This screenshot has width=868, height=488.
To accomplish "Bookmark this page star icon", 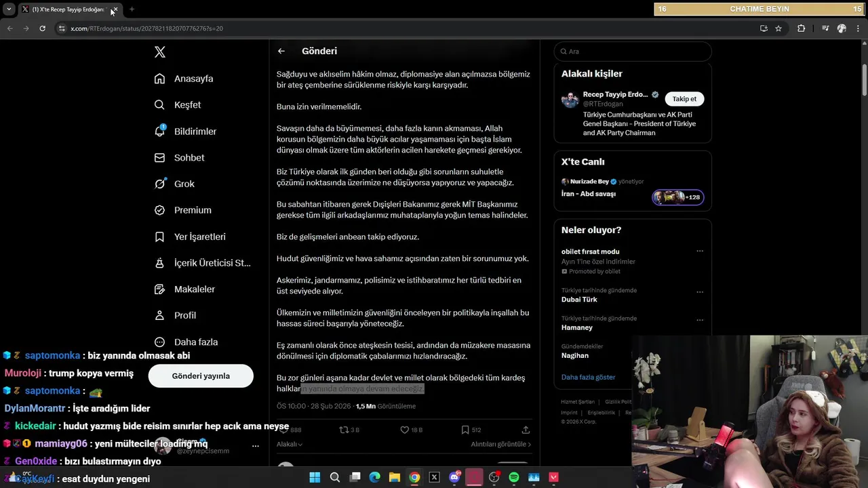I will click(778, 28).
